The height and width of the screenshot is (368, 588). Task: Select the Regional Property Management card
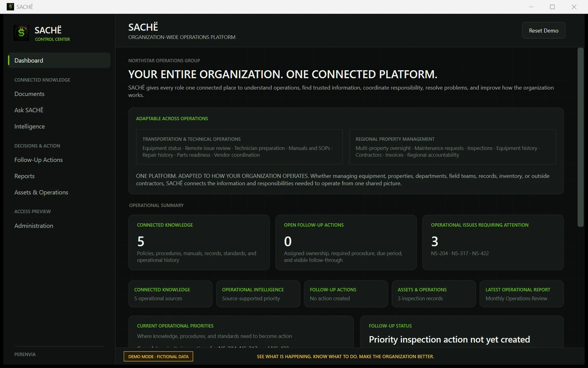click(452, 147)
